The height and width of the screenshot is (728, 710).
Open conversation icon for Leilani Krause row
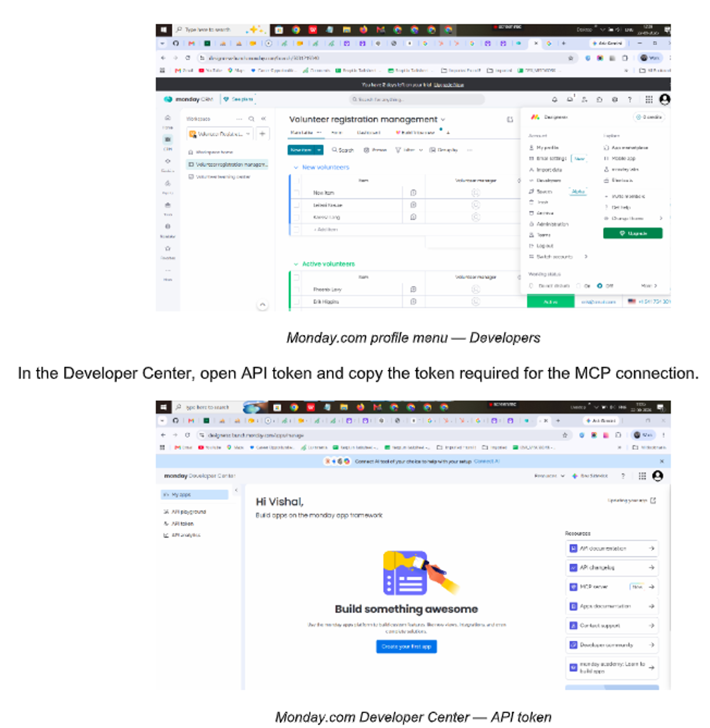[413, 205]
